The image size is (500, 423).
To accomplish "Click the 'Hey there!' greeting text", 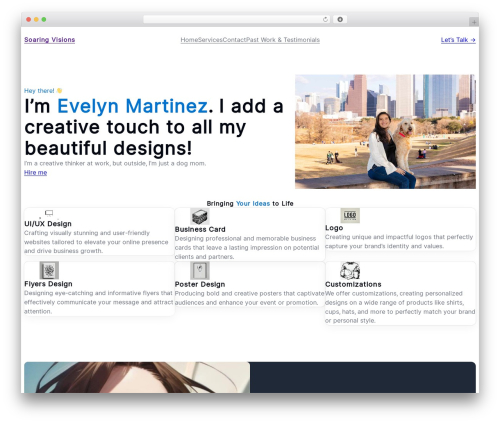I will tap(39, 91).
